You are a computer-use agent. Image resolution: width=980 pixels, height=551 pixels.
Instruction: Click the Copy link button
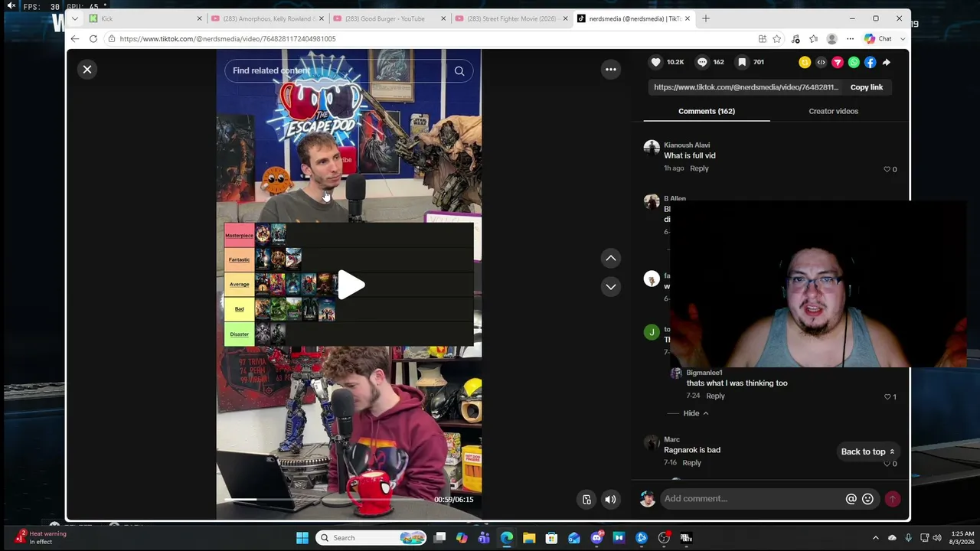(x=867, y=87)
